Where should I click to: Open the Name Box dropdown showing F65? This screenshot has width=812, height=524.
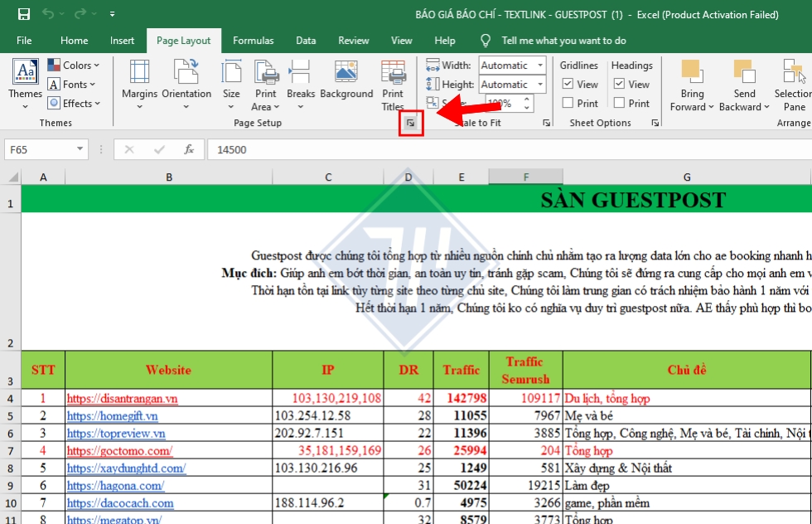tap(80, 150)
